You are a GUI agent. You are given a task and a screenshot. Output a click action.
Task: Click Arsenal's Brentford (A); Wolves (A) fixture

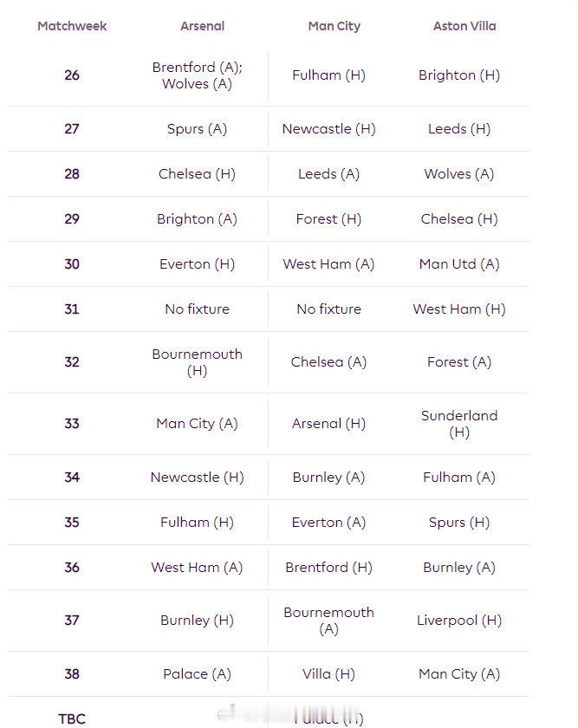coord(197,75)
